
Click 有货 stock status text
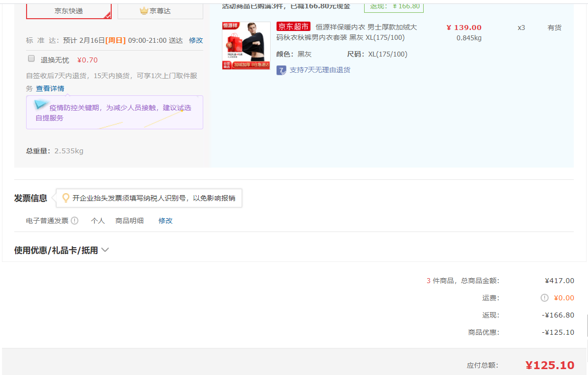coord(554,28)
